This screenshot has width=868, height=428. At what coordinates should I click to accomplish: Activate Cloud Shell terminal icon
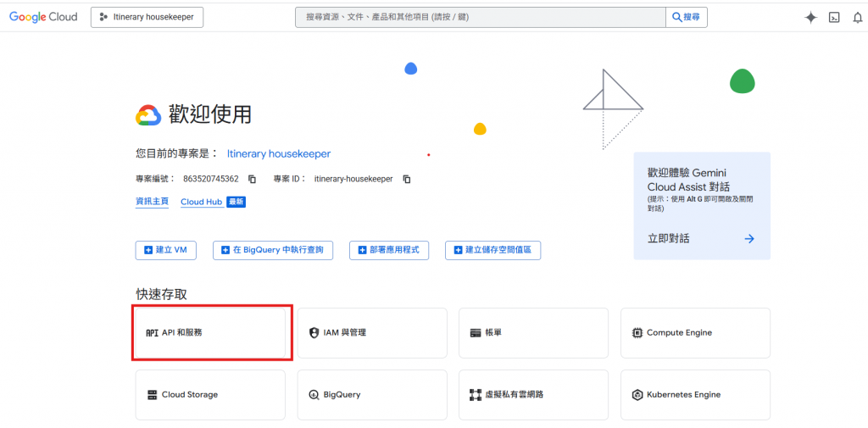[834, 18]
